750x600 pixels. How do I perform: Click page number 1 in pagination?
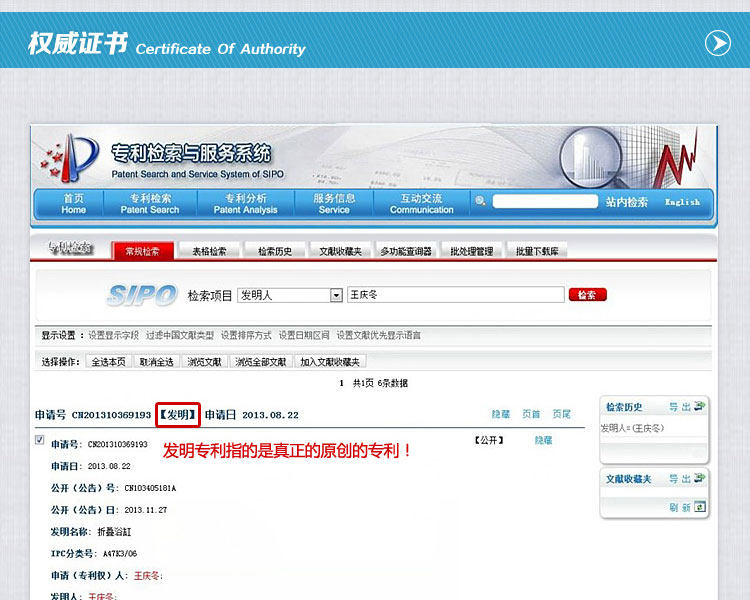342,383
